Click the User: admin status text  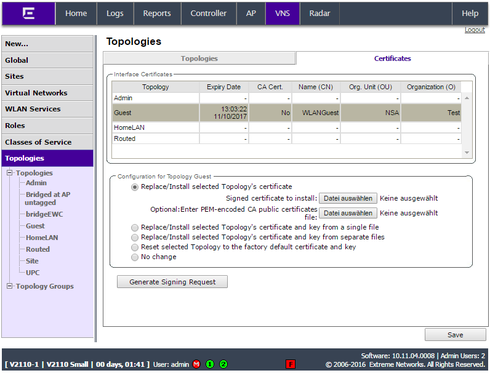171,364
